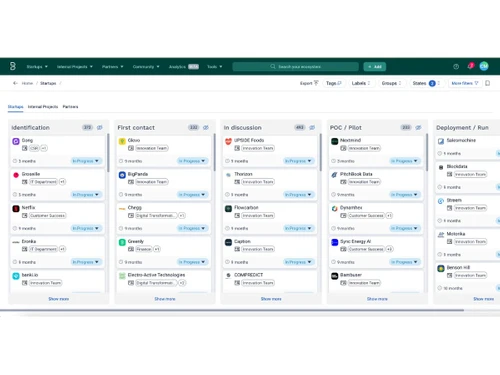
Task: Open In Progress status dropdown on Thorizon card
Action: [x=298, y=195]
